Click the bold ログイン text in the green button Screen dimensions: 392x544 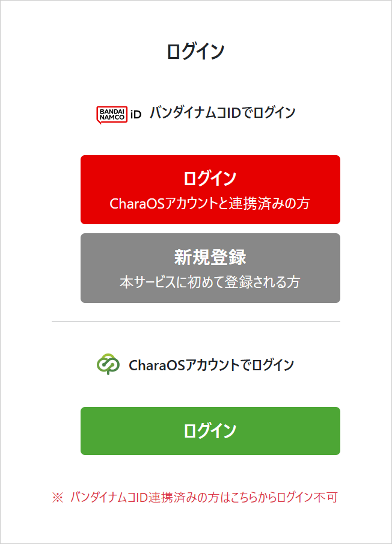(x=210, y=431)
